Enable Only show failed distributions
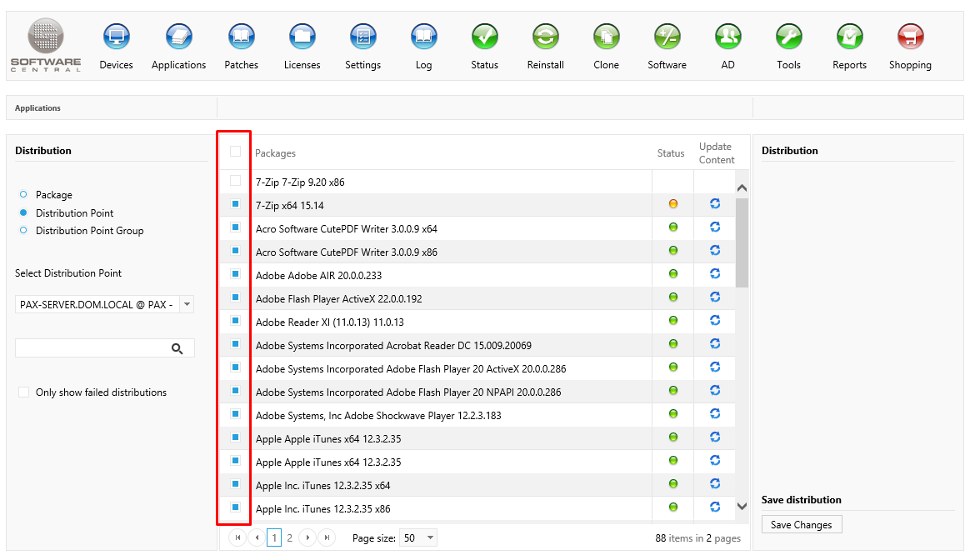Screen dimensions: 970x560 tap(23, 392)
